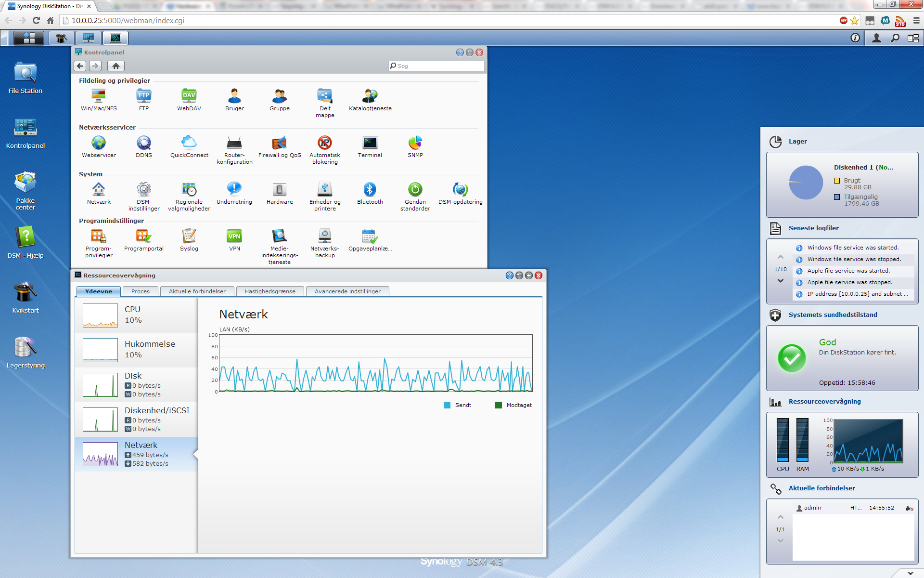The width and height of the screenshot is (924, 578).
Task: Open QuickConnect icon
Action: coord(189,146)
